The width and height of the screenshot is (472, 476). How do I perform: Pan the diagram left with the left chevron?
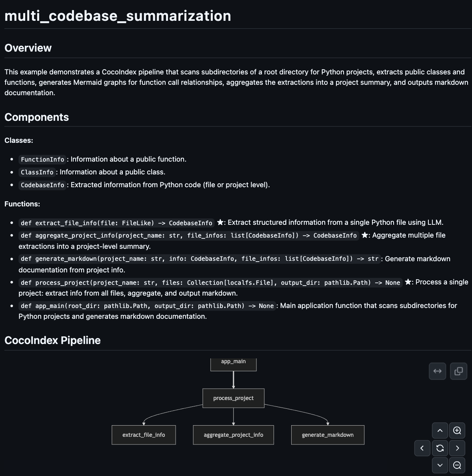point(422,448)
